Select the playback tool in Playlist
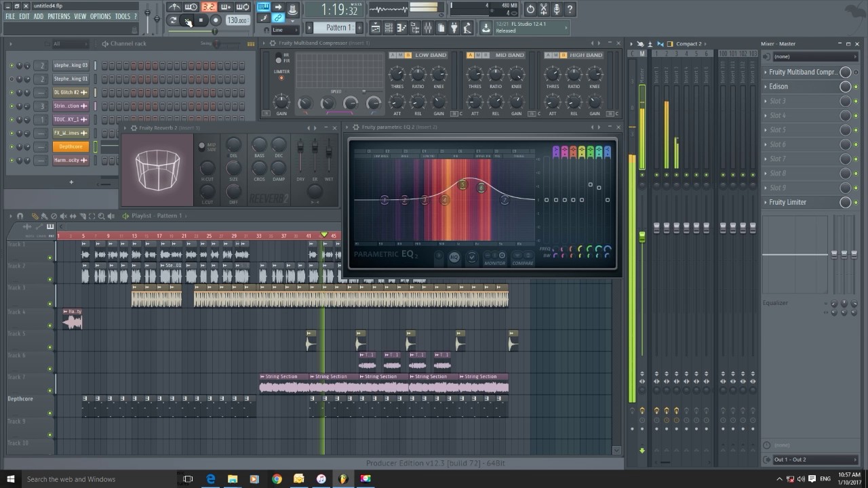 click(111, 216)
